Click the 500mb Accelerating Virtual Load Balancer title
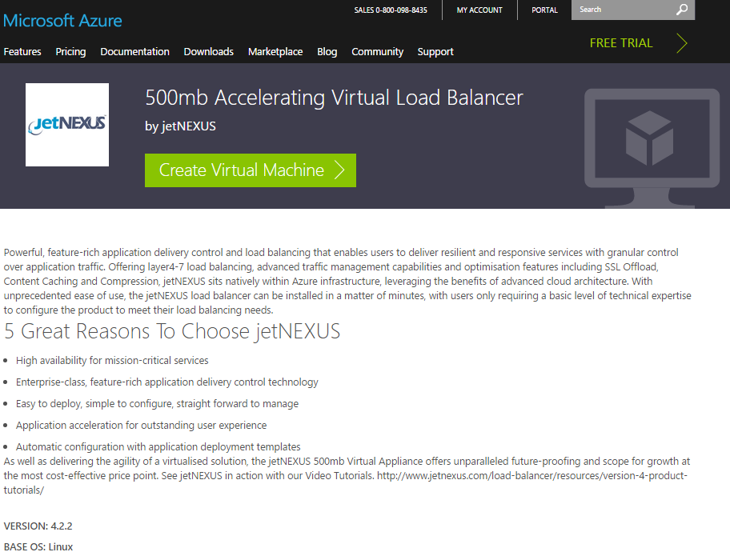730x560 pixels. (x=335, y=98)
